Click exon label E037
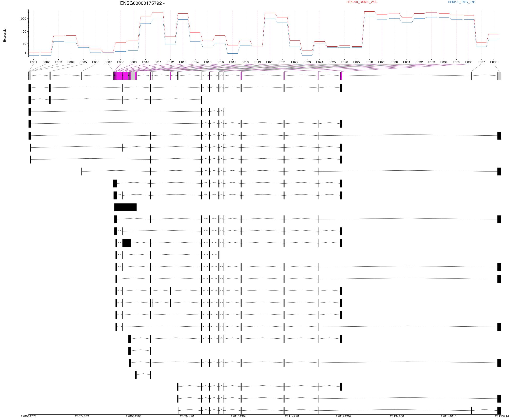The height and width of the screenshot is (420, 525). pyautogui.click(x=481, y=62)
